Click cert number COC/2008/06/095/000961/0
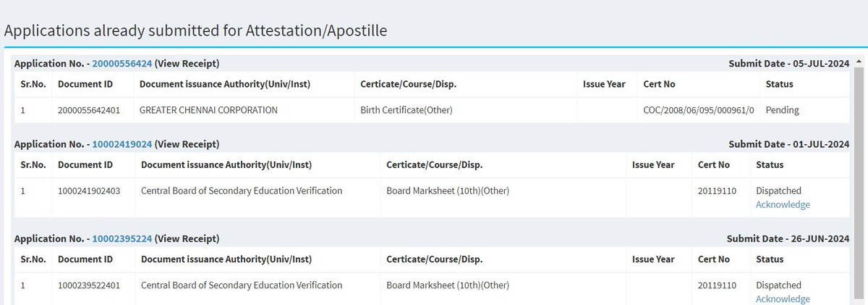Screen dimensions: 868x305 pyautogui.click(x=699, y=110)
